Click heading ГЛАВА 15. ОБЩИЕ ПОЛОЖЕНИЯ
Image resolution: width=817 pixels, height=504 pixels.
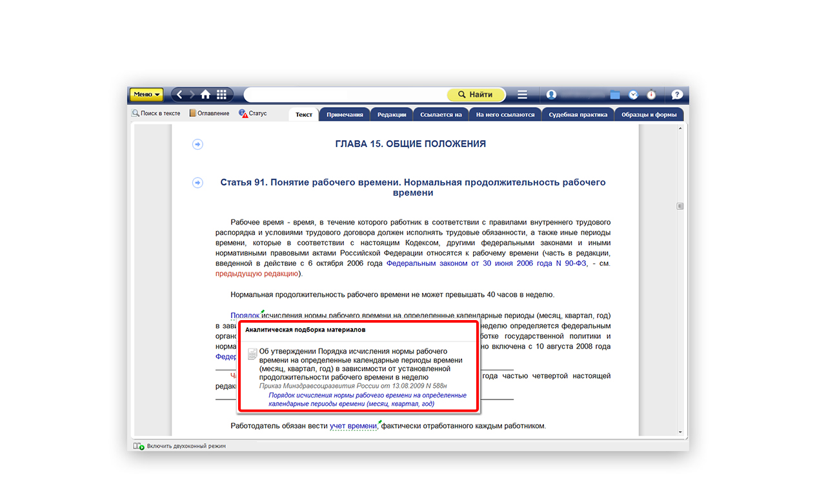pyautogui.click(x=410, y=144)
